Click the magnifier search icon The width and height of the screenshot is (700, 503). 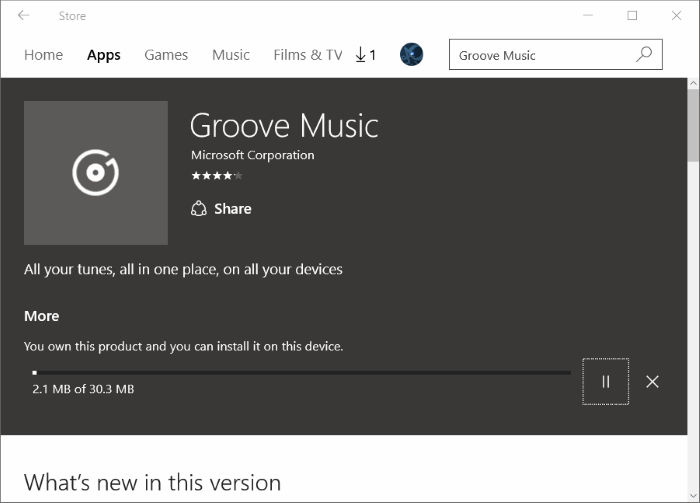[x=644, y=54]
